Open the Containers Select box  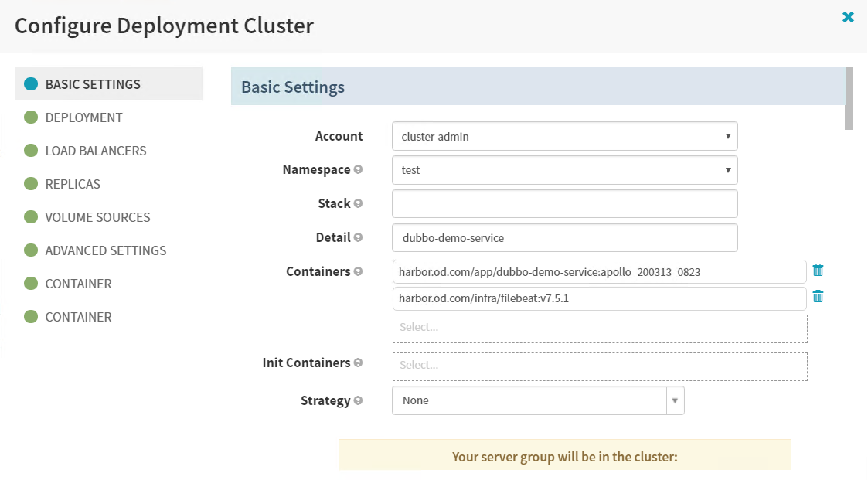[x=600, y=328]
